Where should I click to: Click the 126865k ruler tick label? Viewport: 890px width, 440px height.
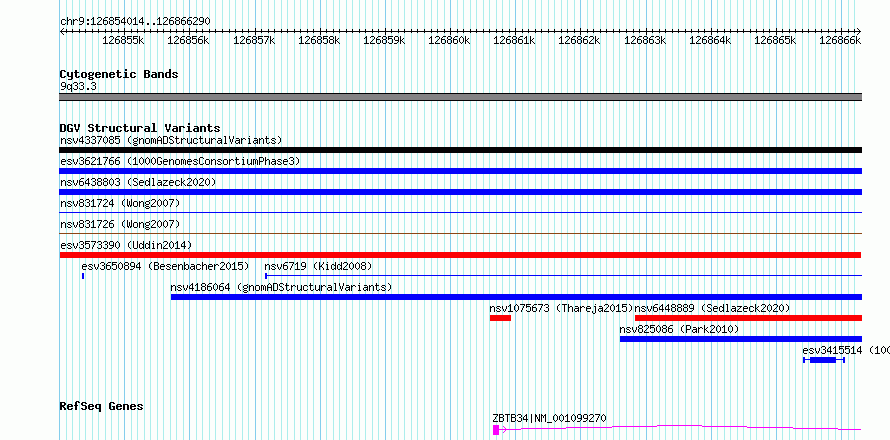click(775, 40)
